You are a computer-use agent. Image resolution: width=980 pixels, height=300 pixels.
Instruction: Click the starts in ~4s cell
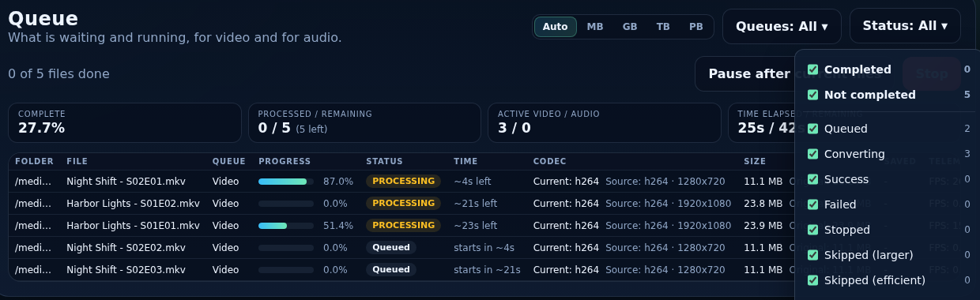pos(484,248)
